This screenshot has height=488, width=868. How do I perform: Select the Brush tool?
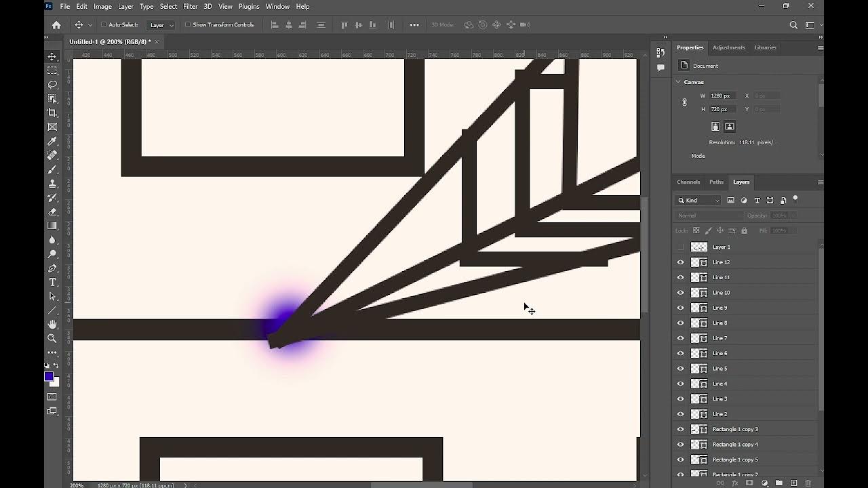pyautogui.click(x=52, y=169)
